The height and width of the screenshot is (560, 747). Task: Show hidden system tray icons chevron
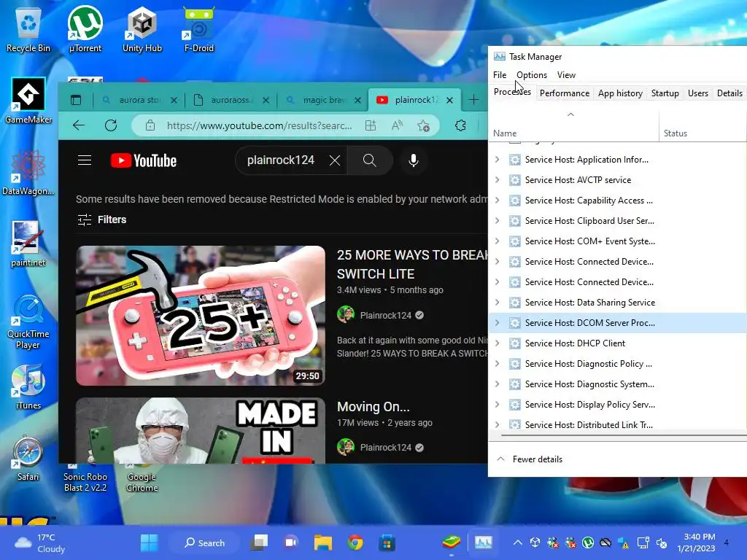coord(517,542)
